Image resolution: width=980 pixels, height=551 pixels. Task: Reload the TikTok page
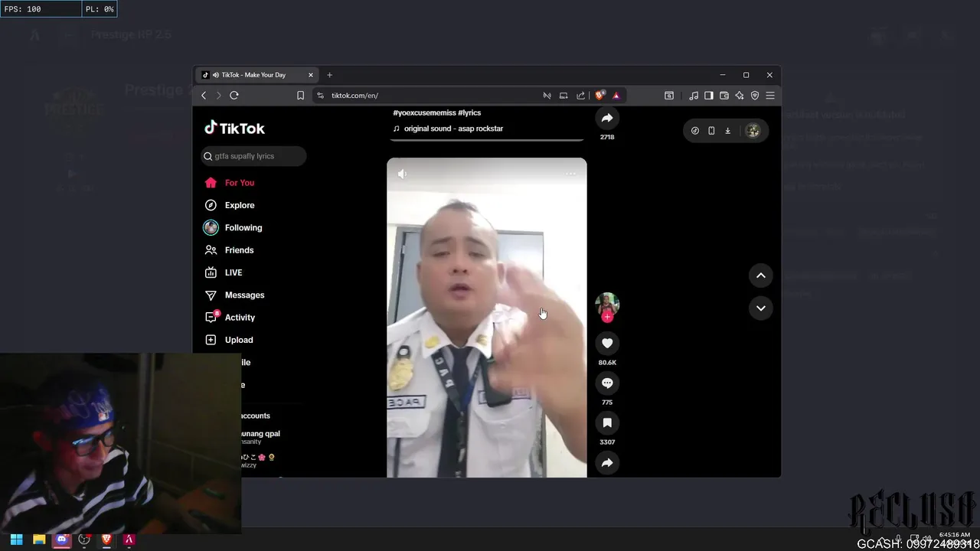coord(234,96)
